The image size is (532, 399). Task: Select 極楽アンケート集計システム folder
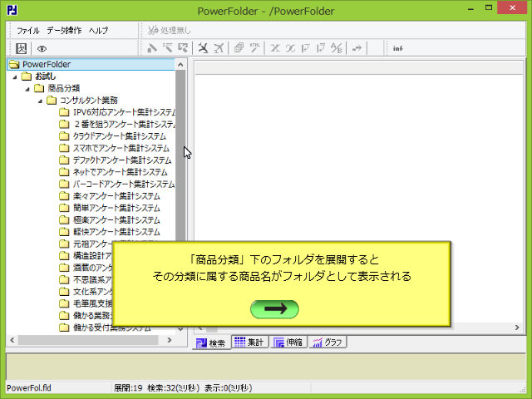(x=116, y=219)
